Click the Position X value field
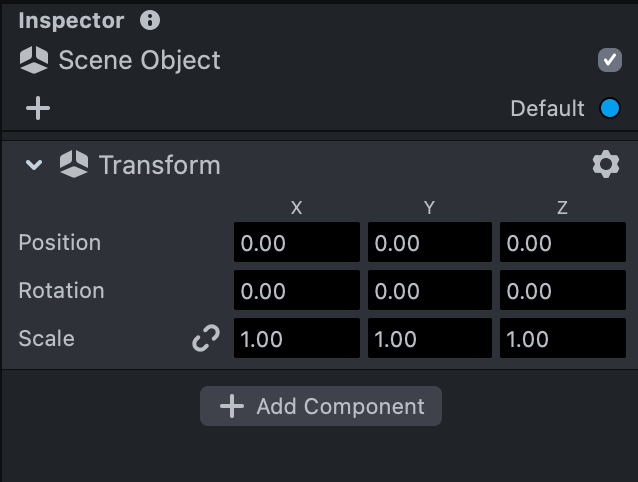 pos(296,243)
